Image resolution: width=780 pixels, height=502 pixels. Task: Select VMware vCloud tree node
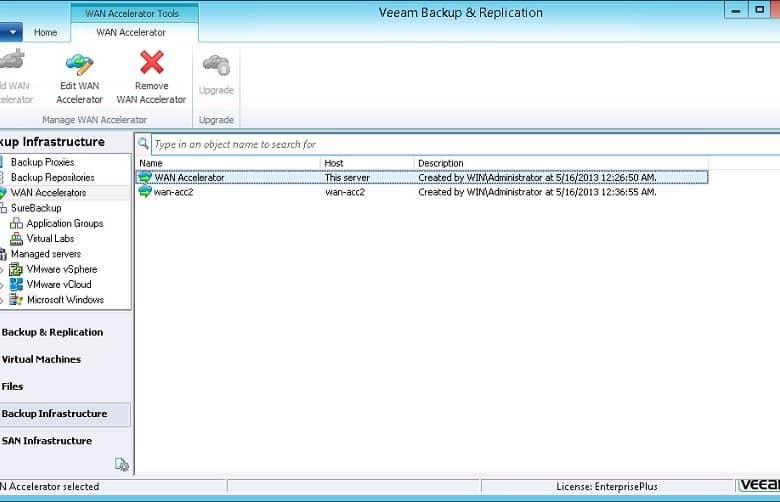tap(59, 285)
